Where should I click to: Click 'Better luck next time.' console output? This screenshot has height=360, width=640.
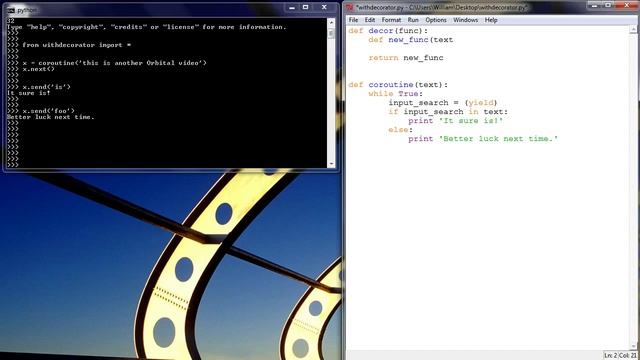tap(51, 117)
